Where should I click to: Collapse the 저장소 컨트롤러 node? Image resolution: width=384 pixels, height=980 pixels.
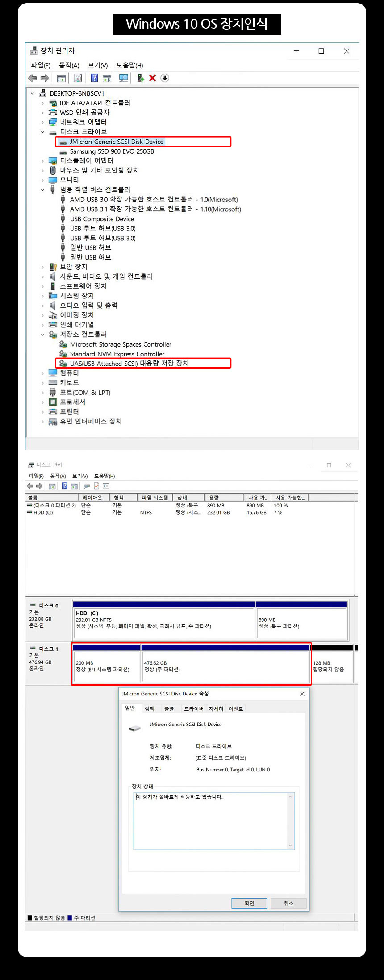tap(43, 335)
